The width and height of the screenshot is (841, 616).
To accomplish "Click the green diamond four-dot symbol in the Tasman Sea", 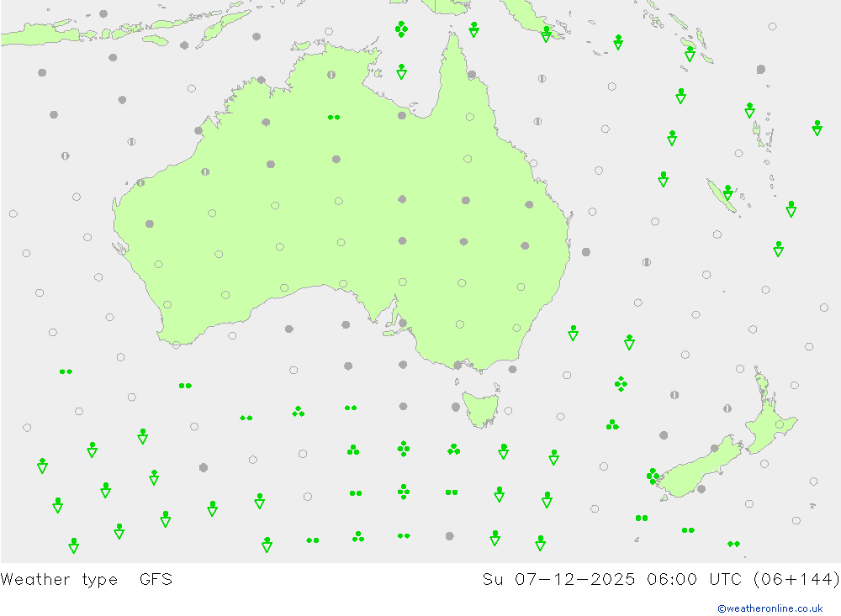I will (621, 384).
